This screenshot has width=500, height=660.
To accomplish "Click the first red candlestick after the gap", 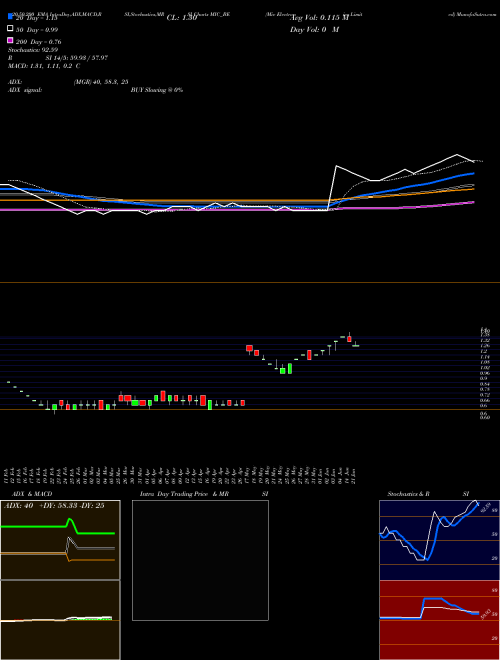I will click(249, 348).
